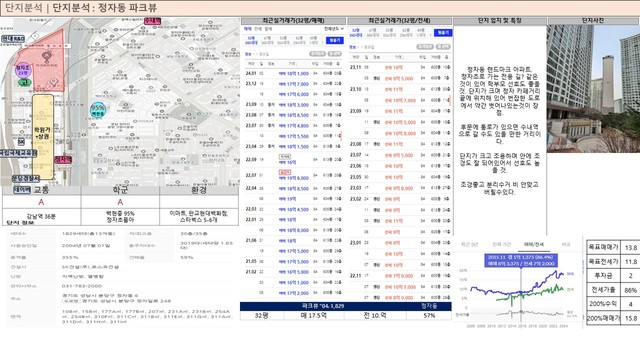Click the 국립국제교육원 label on map

coord(18,153)
